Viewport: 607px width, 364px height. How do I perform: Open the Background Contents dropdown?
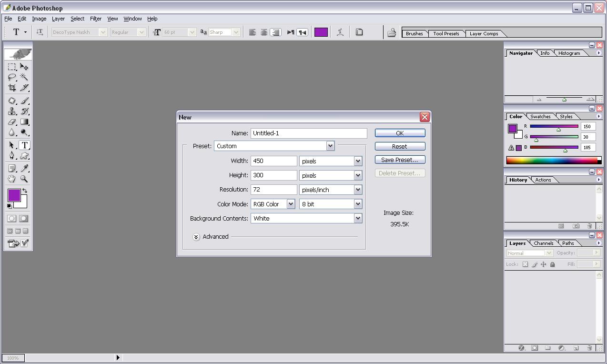pyautogui.click(x=358, y=218)
